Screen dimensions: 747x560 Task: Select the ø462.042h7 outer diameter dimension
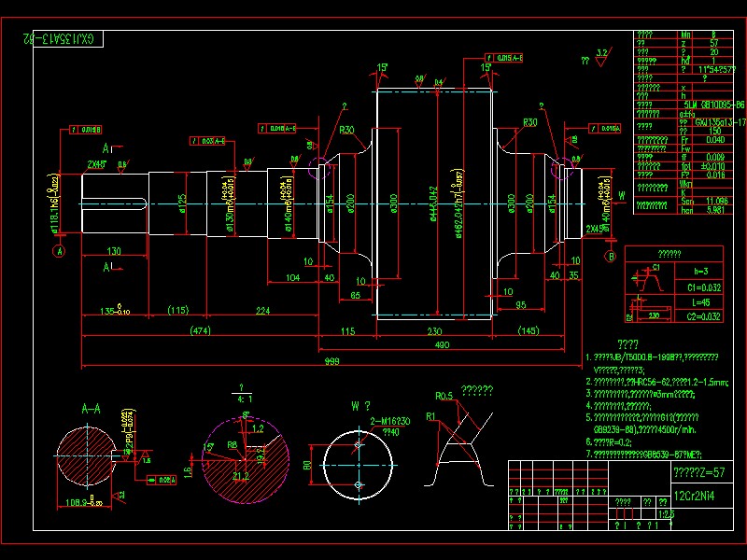(458, 203)
